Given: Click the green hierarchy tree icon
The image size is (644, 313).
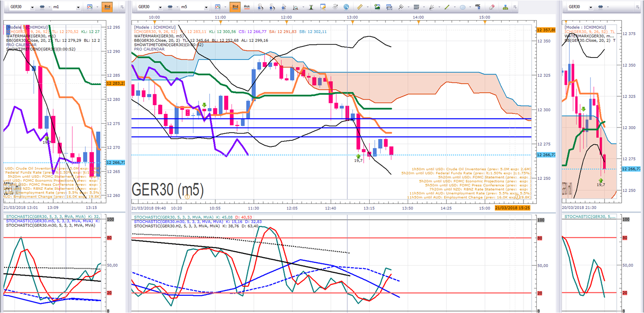Looking at the screenshot, I should click(506, 7).
